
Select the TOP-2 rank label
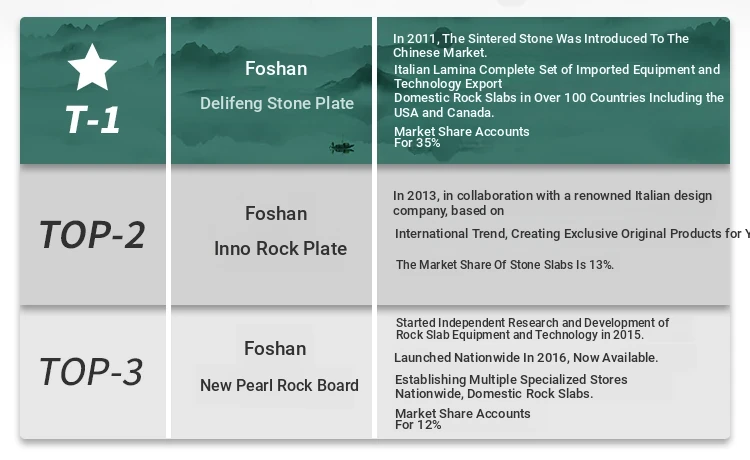(x=92, y=234)
